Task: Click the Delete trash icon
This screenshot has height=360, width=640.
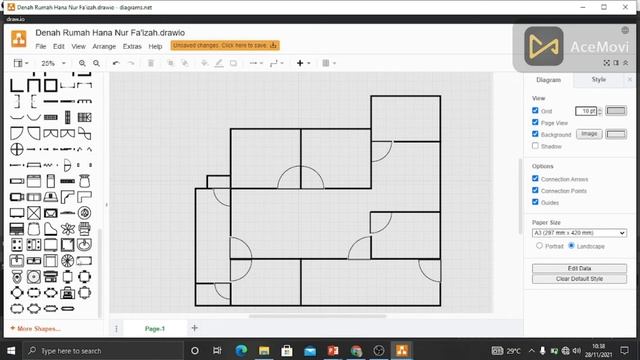Action: coord(151,63)
